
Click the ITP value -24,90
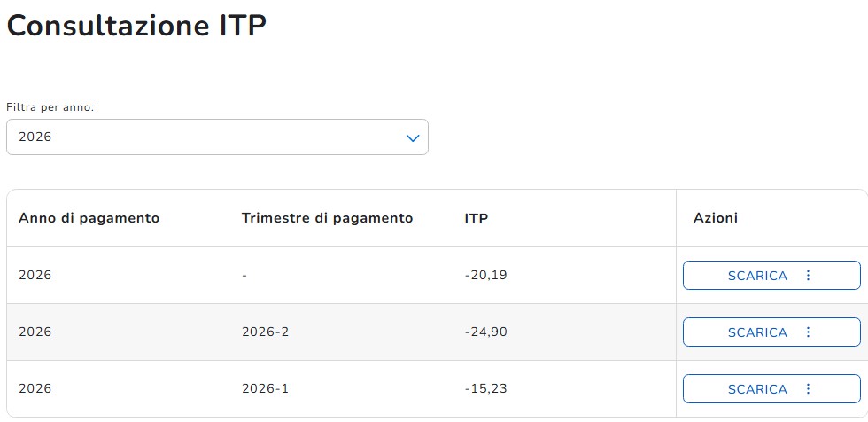(x=485, y=332)
